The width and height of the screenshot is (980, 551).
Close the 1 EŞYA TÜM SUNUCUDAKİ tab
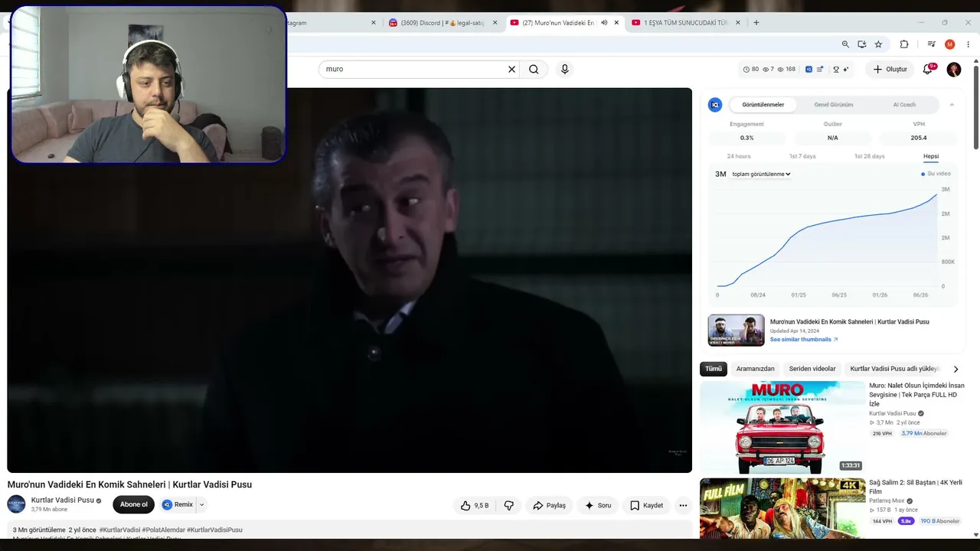click(x=738, y=23)
